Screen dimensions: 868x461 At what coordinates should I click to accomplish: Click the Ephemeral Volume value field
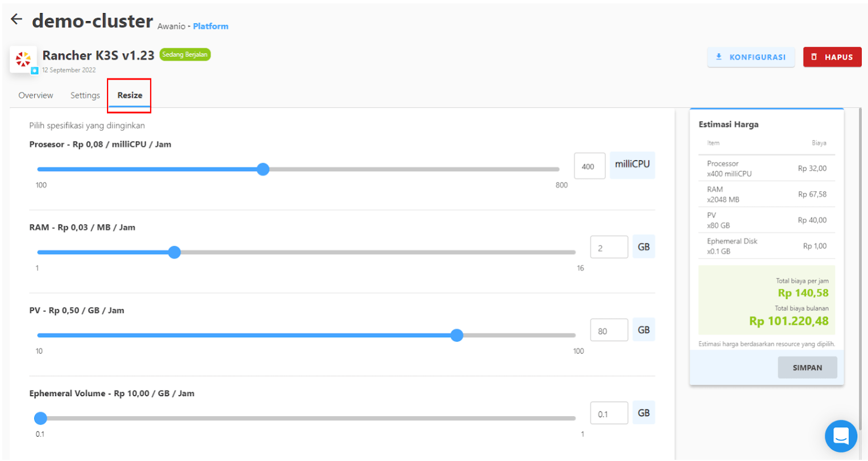point(609,413)
